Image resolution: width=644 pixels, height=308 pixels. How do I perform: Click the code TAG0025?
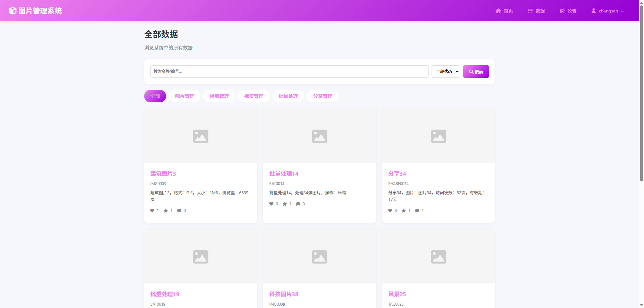[x=396, y=304]
